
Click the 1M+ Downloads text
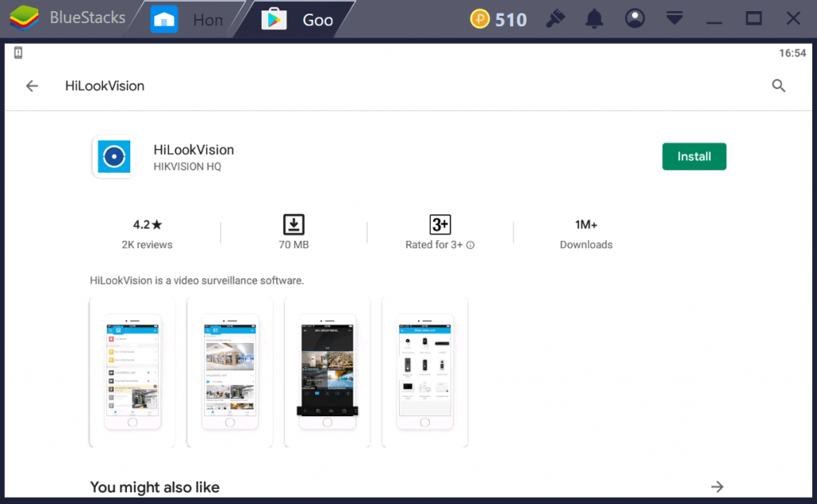[586, 234]
